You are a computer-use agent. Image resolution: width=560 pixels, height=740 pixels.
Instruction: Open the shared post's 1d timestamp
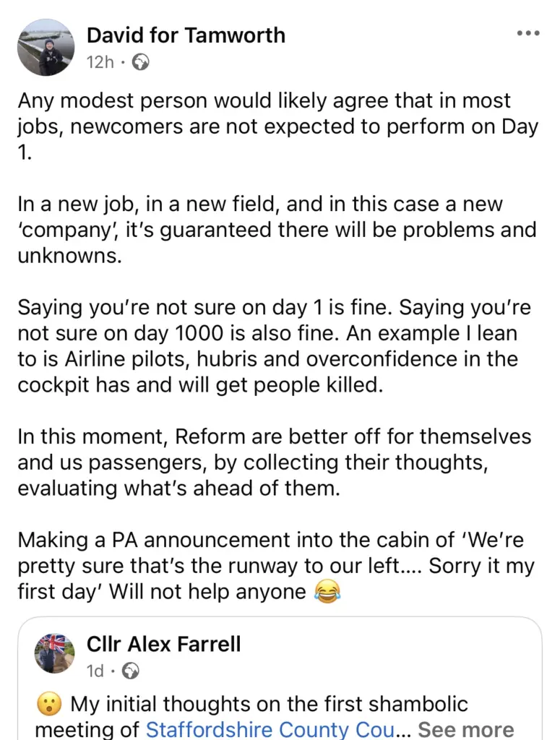coord(95,671)
